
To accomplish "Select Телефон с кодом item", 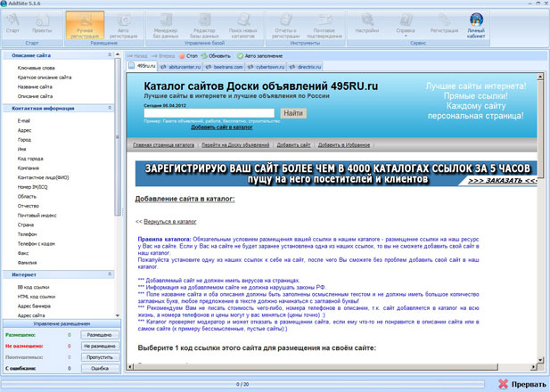I will [x=37, y=244].
